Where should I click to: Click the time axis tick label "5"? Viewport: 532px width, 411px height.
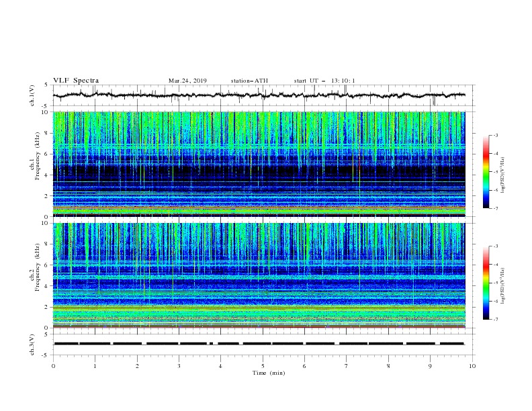263,366
